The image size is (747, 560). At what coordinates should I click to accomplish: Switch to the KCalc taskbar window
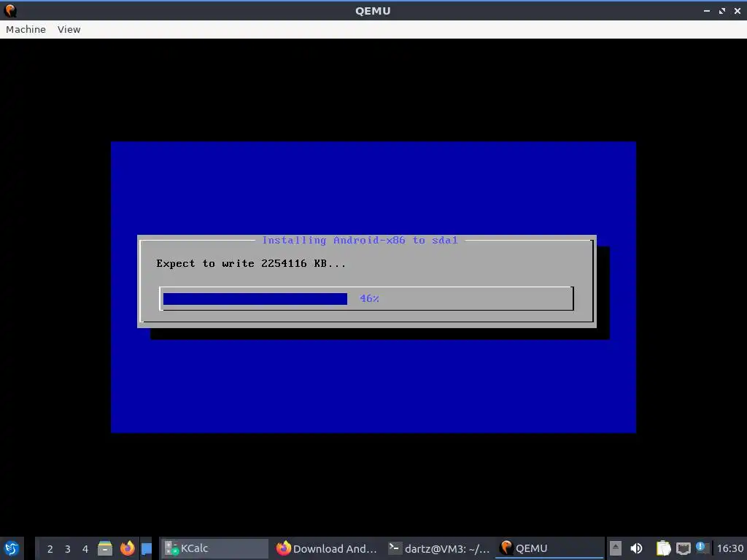pos(214,548)
